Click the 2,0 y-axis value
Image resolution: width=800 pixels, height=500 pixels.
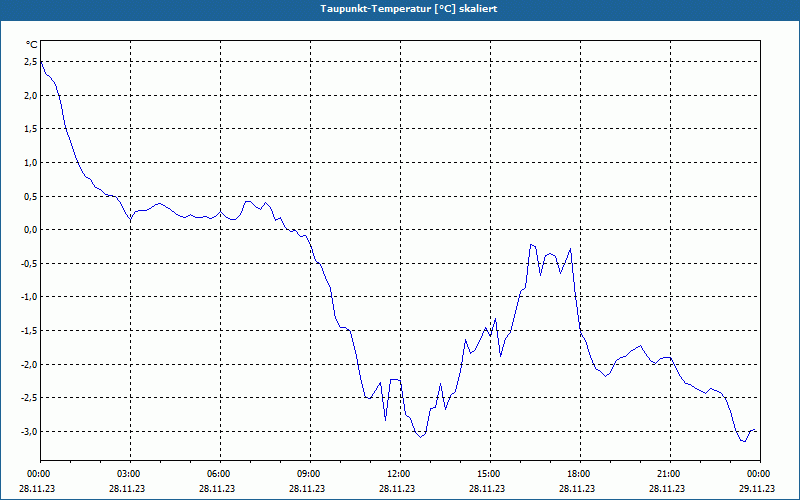[31, 95]
